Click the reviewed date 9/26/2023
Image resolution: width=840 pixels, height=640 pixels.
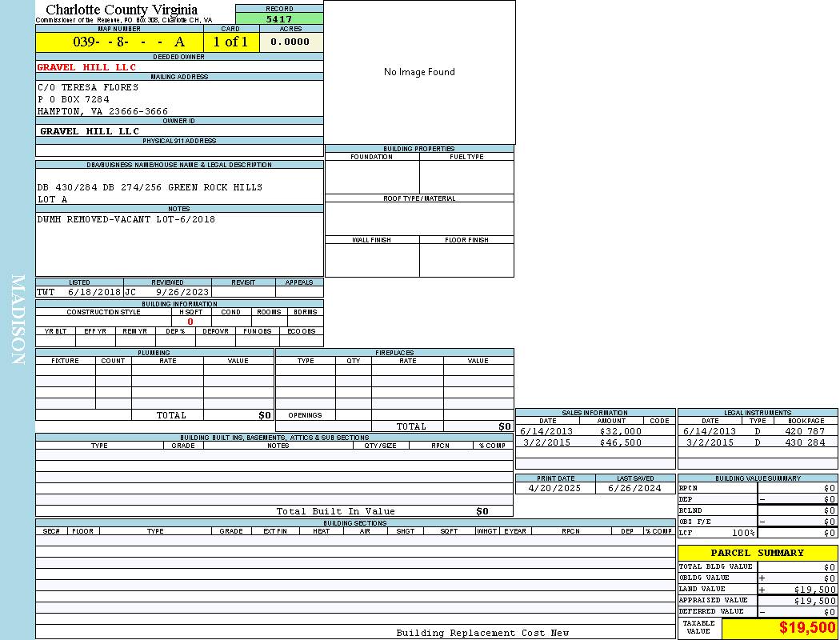coord(182,293)
